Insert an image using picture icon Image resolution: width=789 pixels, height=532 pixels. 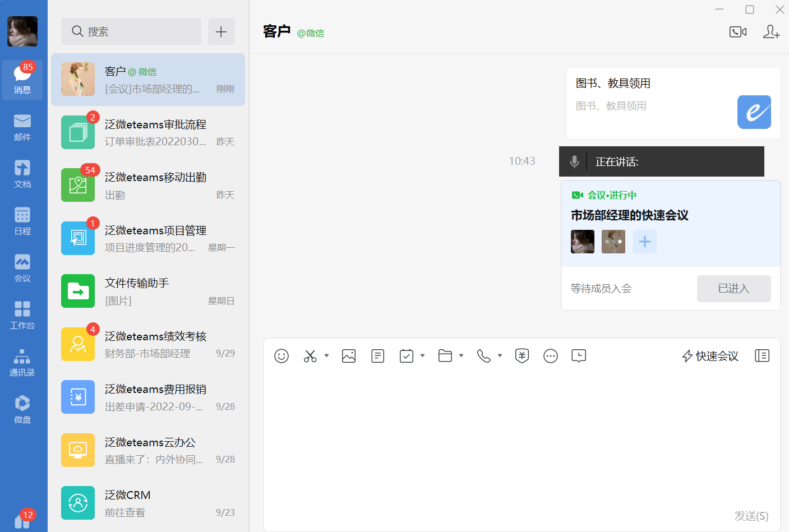click(x=349, y=356)
